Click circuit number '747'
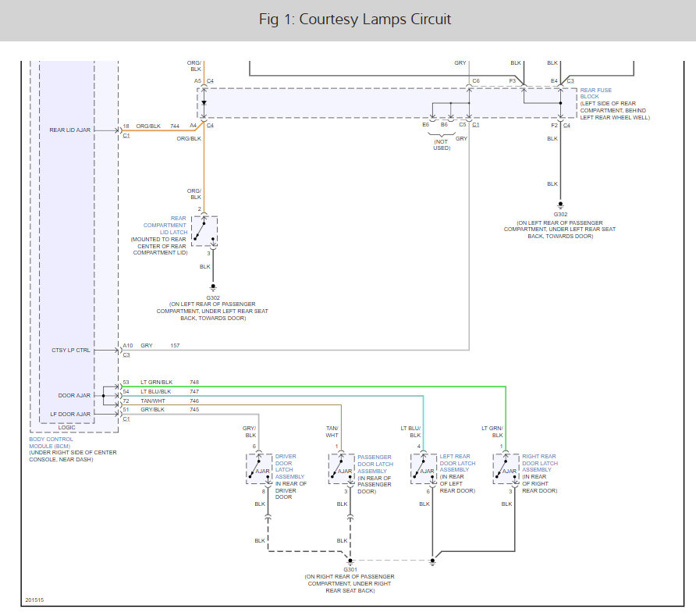696x616 pixels. coord(194,392)
